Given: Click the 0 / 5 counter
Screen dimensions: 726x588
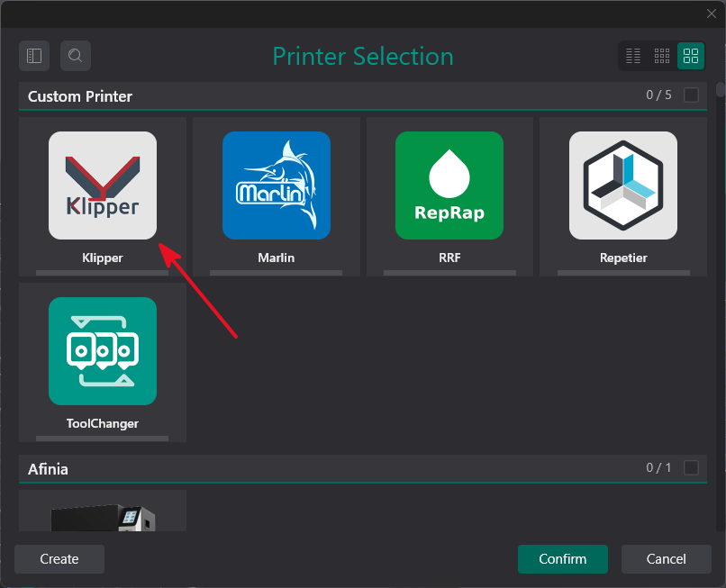Looking at the screenshot, I should pos(658,95).
